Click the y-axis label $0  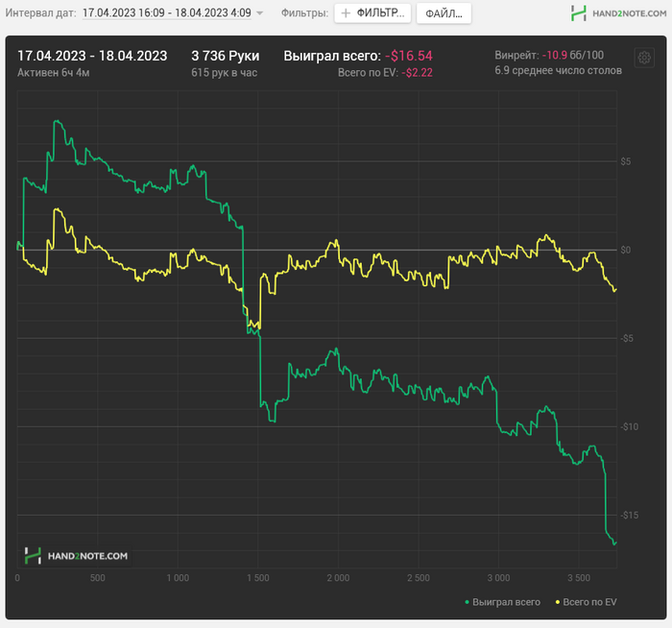626,250
